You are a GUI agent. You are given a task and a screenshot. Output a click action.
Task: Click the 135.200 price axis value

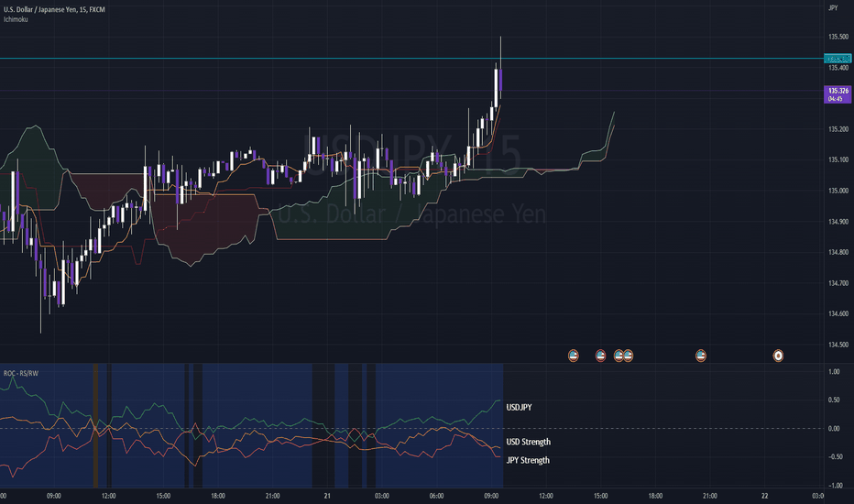pos(838,129)
